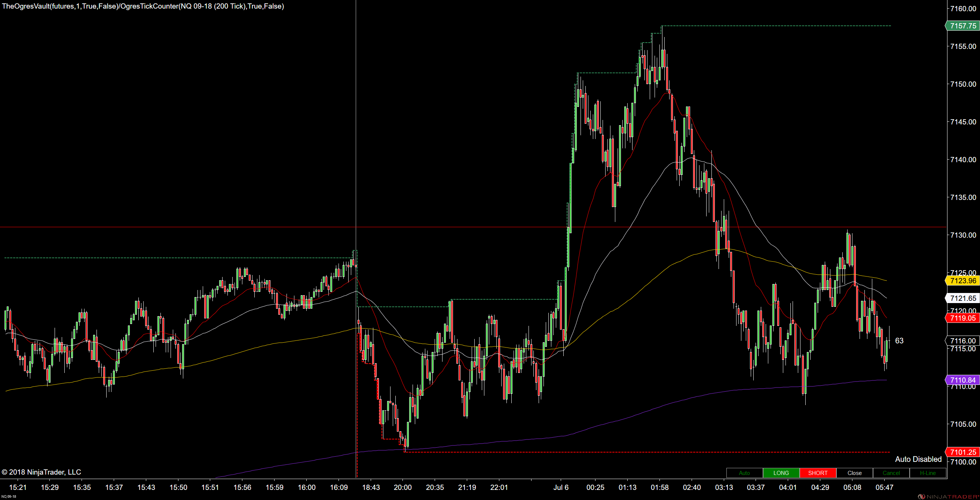Click the 20:00 time axis label
The height and width of the screenshot is (500, 980).
tap(403, 487)
